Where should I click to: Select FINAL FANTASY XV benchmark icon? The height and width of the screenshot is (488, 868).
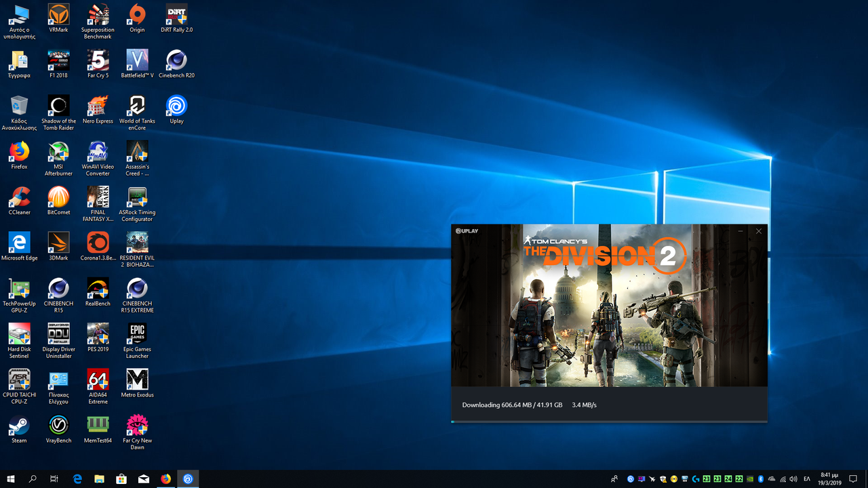98,204
